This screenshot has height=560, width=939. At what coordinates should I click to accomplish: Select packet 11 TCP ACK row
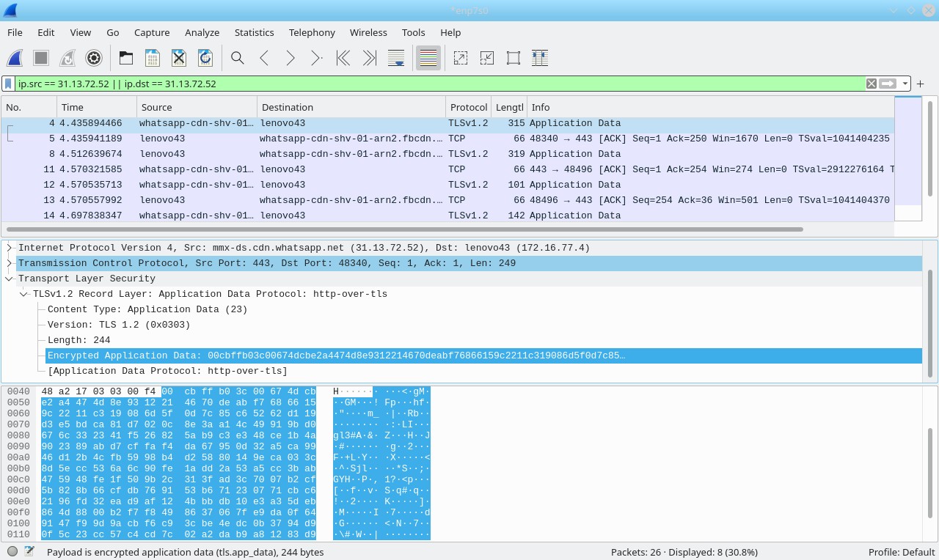click(x=447, y=169)
